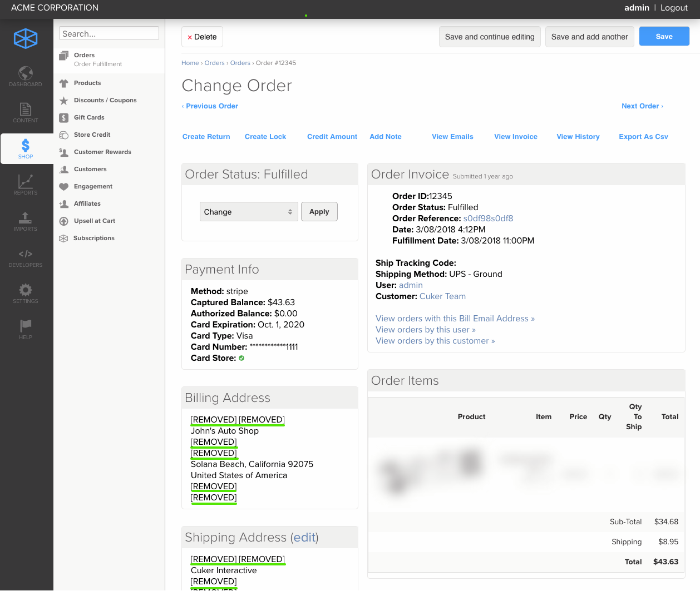700x591 pixels.
Task: Open the Settings gear icon
Action: pyautogui.click(x=26, y=290)
